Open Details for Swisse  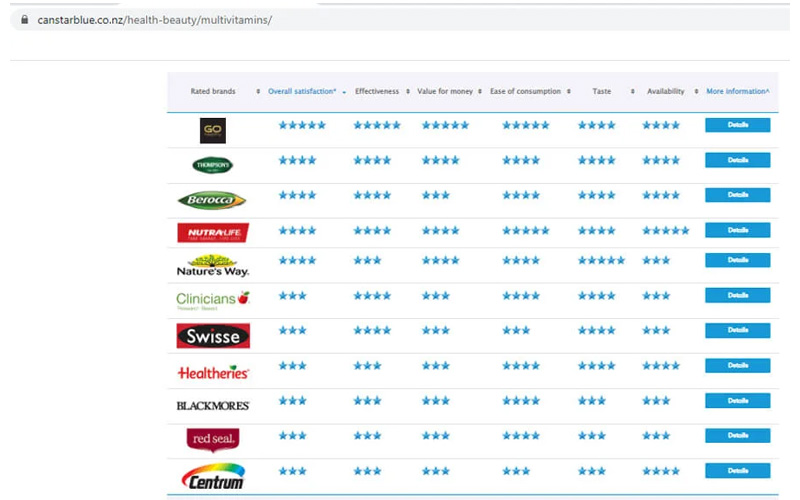point(738,331)
